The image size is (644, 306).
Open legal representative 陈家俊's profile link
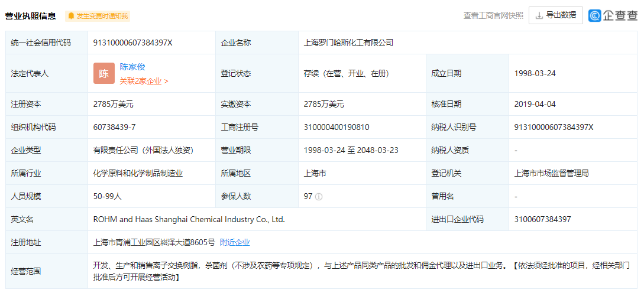pyautogui.click(x=132, y=67)
